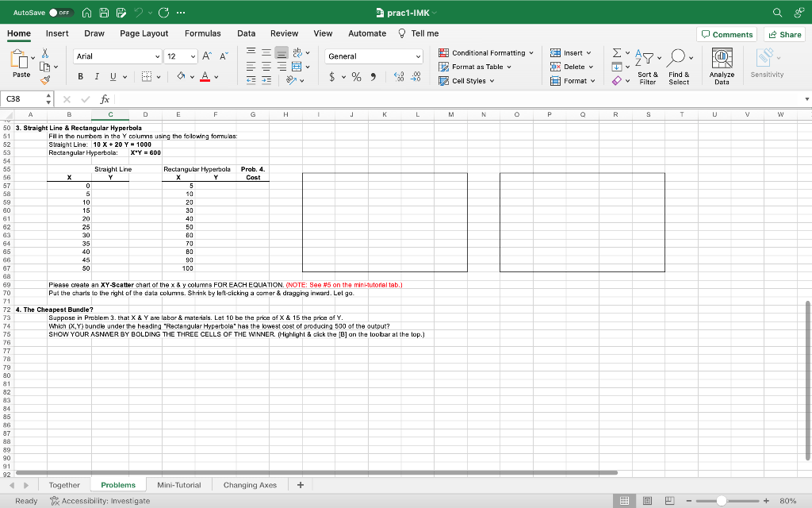Viewport: 812px width, 508px height.
Task: Open the Formulas ribbon tab
Action: [202, 33]
